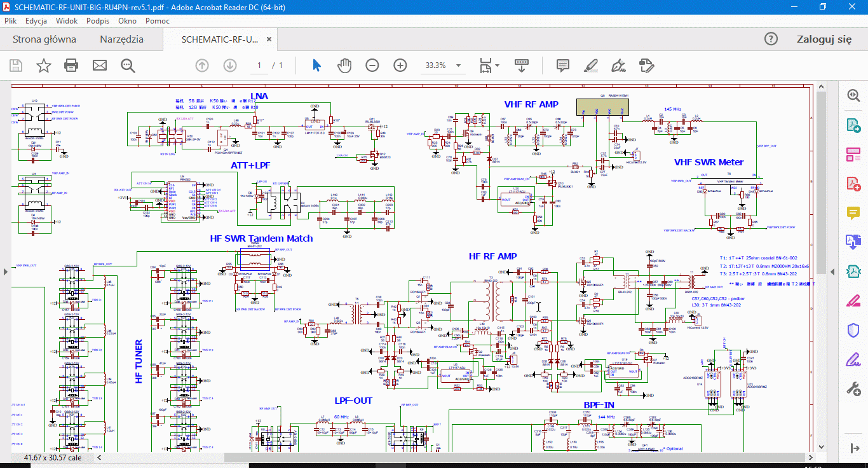Click the Print file icon

(71, 65)
